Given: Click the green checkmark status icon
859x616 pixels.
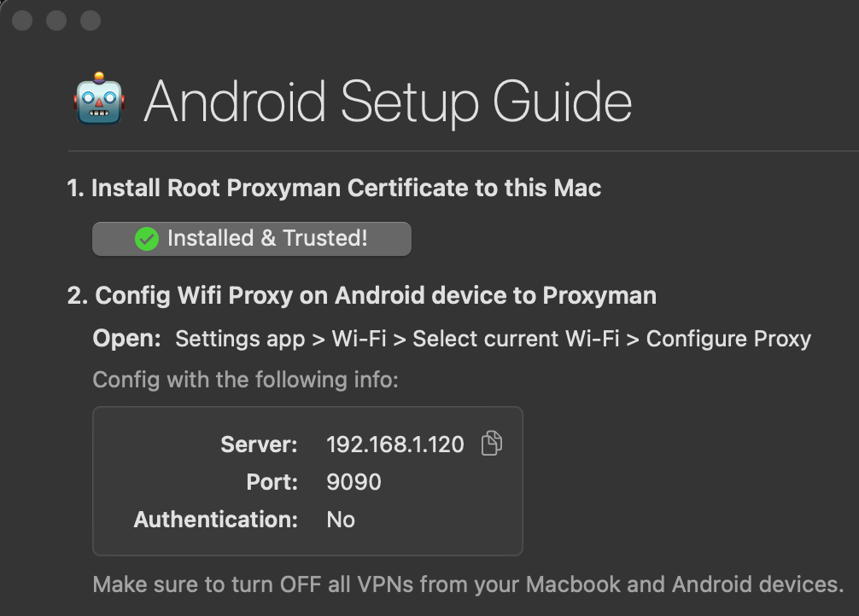Looking at the screenshot, I should pyautogui.click(x=147, y=239).
